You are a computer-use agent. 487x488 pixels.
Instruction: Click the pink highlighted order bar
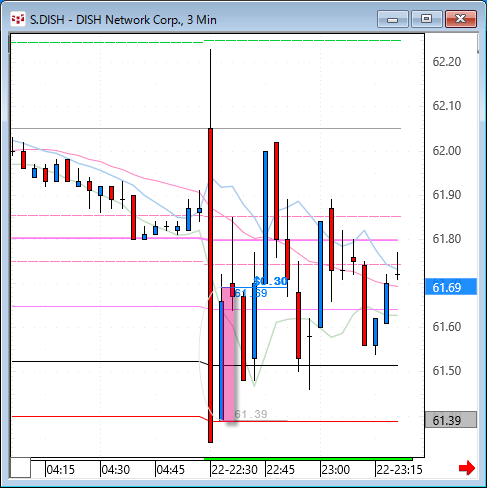click(x=229, y=354)
